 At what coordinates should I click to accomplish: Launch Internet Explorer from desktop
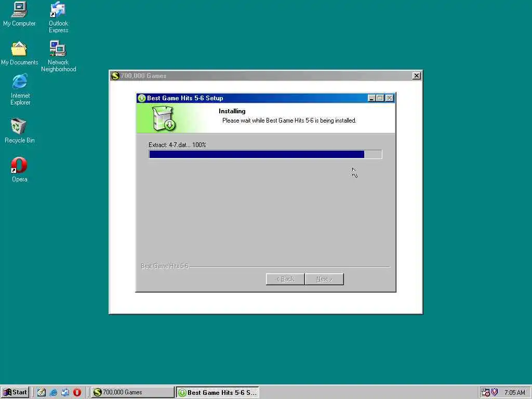(20, 90)
